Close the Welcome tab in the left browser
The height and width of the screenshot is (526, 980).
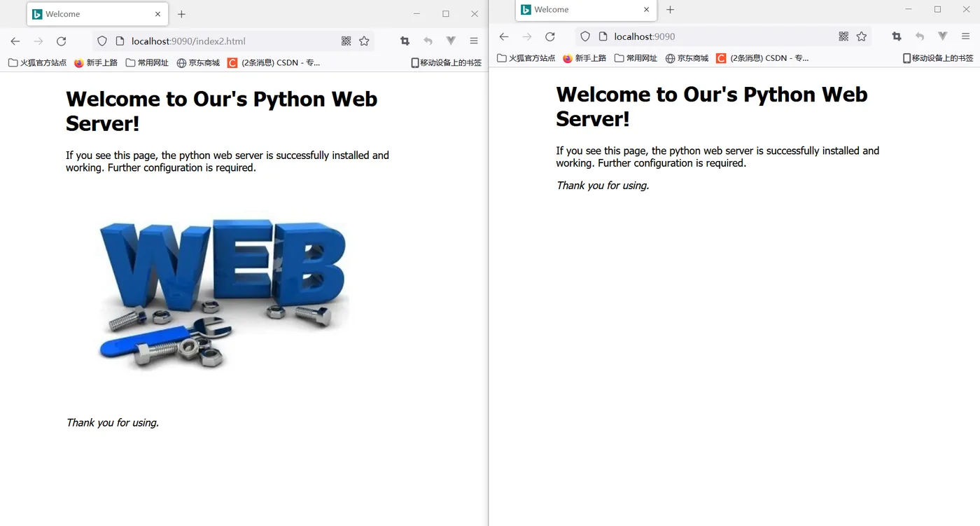tap(157, 14)
